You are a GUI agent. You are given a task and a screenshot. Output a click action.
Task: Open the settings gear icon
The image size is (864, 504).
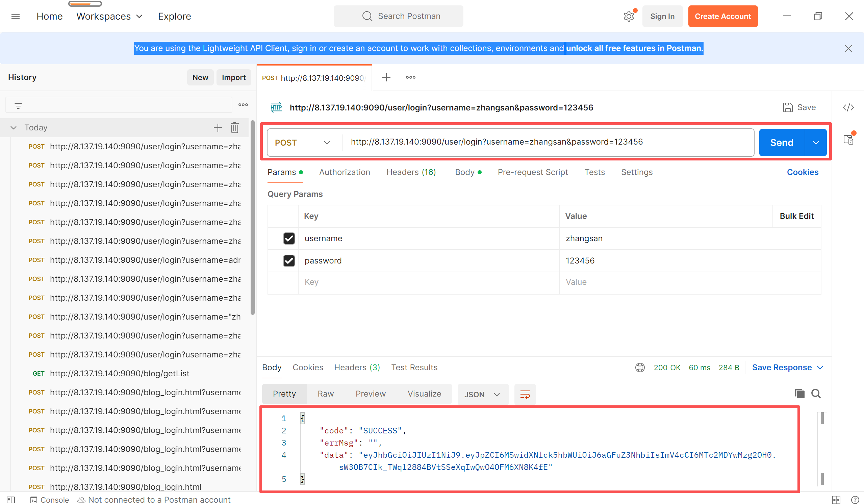(629, 16)
